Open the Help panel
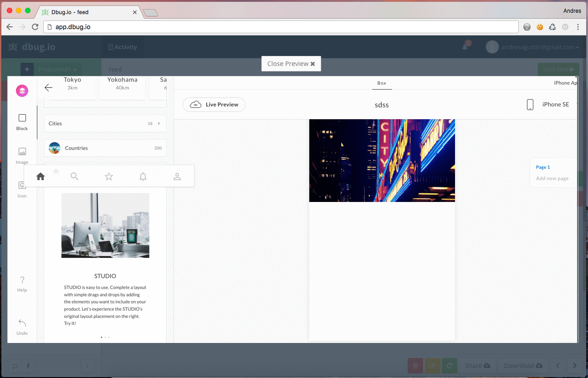This screenshot has width=588, height=378. point(22,283)
